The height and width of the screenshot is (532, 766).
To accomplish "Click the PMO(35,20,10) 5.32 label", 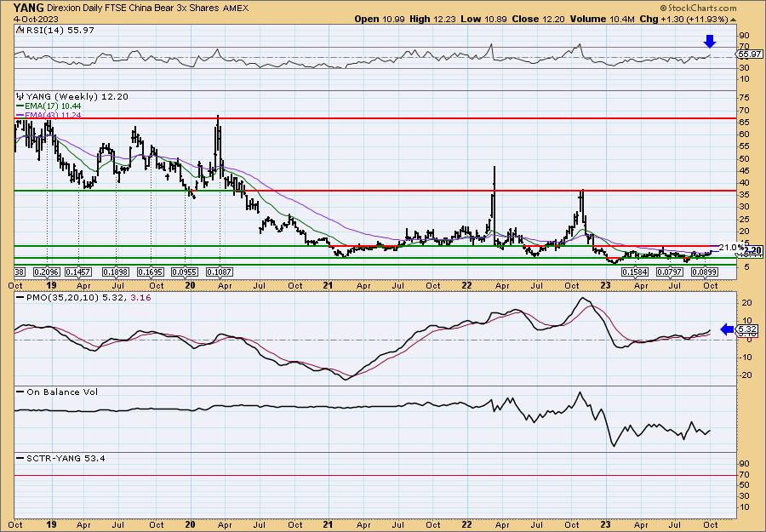I will [74, 298].
